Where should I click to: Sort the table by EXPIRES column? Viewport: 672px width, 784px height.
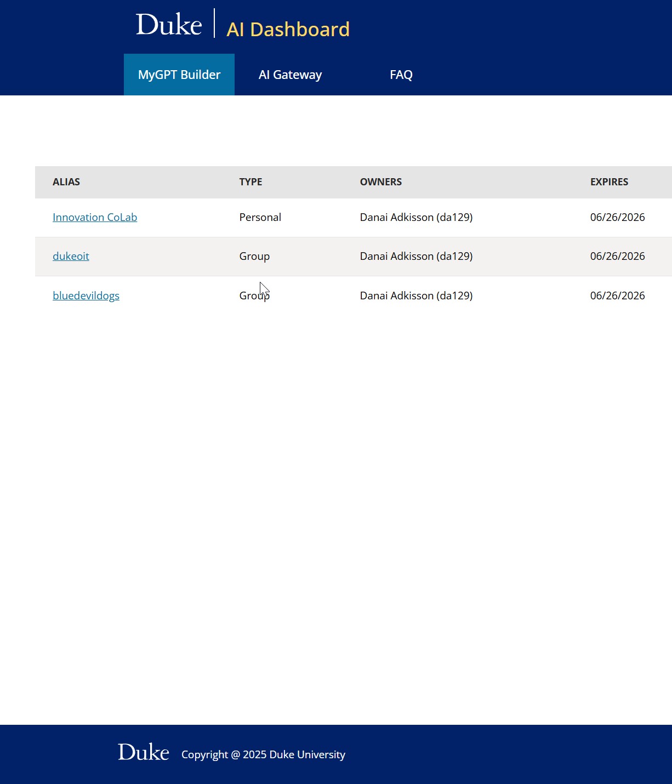[x=609, y=181]
